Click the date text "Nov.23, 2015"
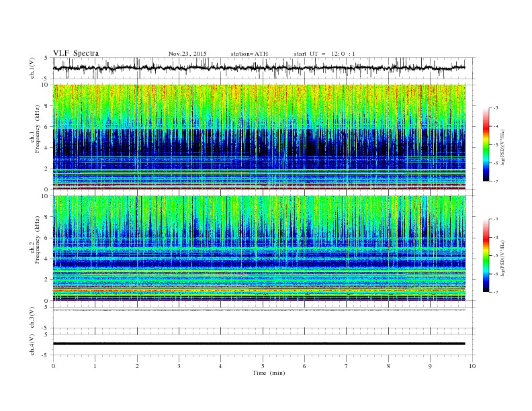 (187, 54)
